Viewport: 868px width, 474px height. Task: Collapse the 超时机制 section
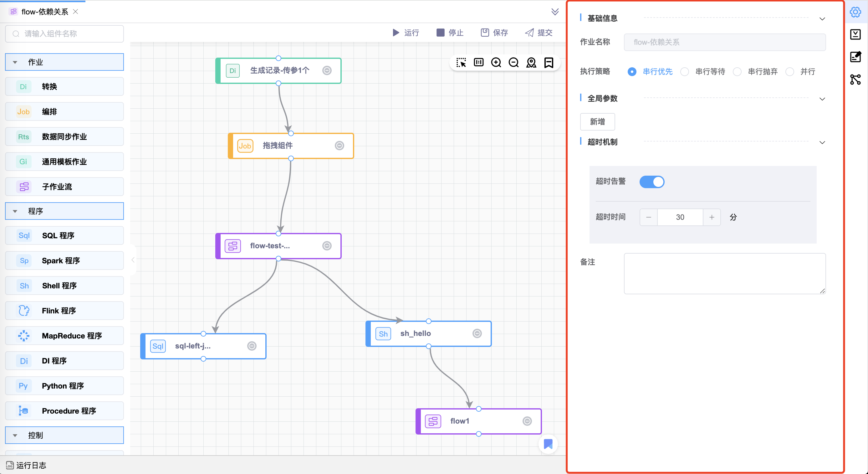822,142
